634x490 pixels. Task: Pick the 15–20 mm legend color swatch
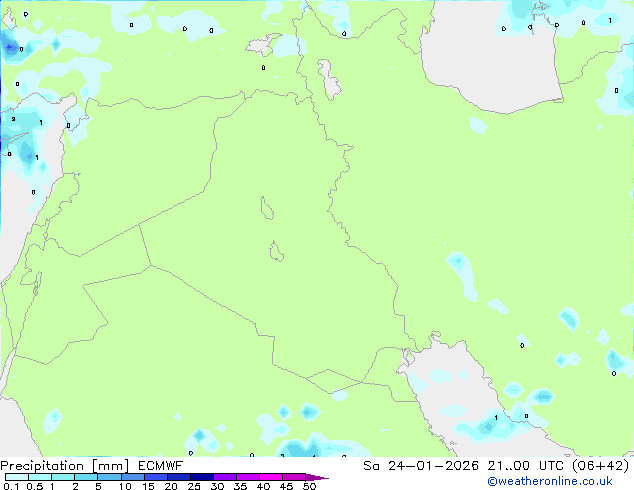click(x=156, y=477)
